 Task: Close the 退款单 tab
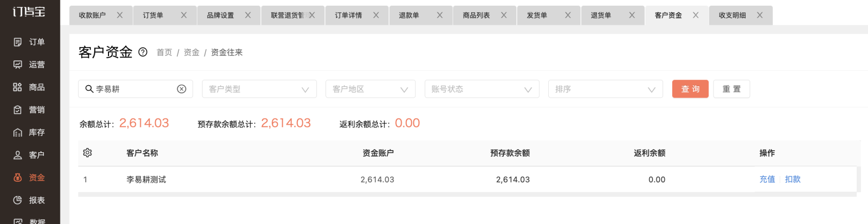pos(440,15)
